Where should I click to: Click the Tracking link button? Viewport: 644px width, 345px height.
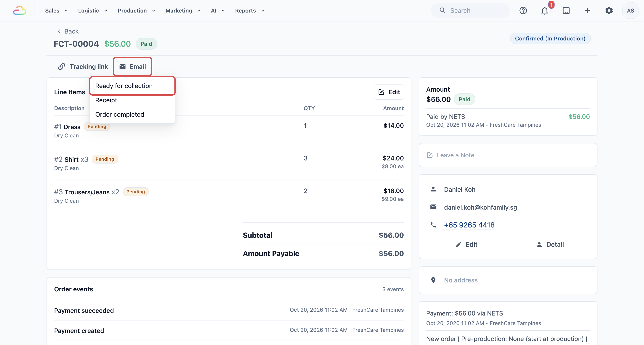click(83, 67)
